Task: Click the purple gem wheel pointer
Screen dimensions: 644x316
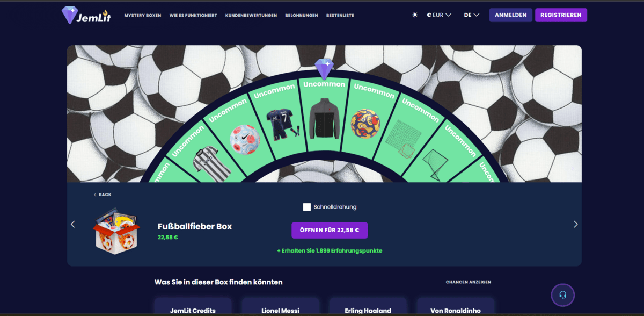Action: point(324,69)
